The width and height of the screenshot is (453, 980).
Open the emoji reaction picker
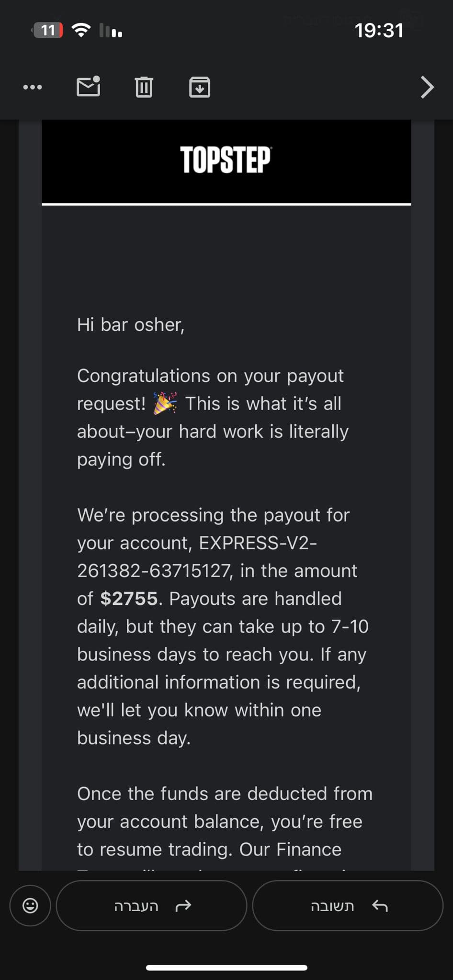tap(30, 906)
